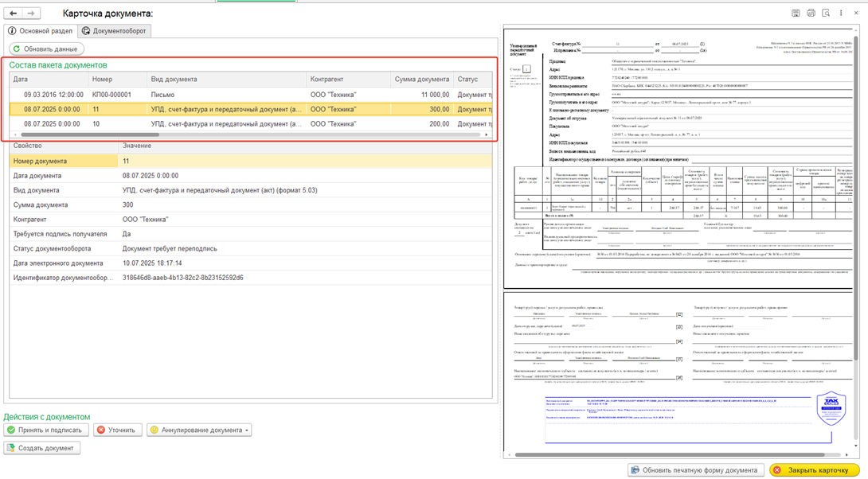Click the Создать документ button
The height and width of the screenshot is (479, 868).
41,448
